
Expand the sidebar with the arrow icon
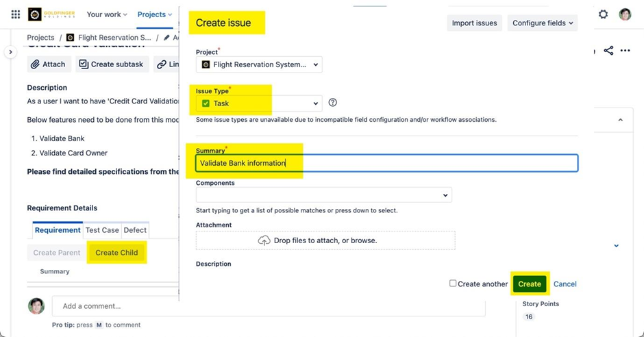tap(10, 51)
